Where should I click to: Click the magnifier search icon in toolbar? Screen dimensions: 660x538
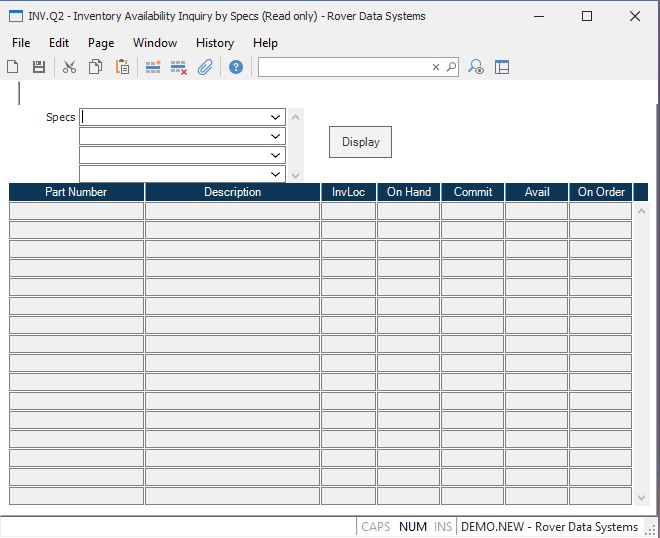[x=451, y=67]
